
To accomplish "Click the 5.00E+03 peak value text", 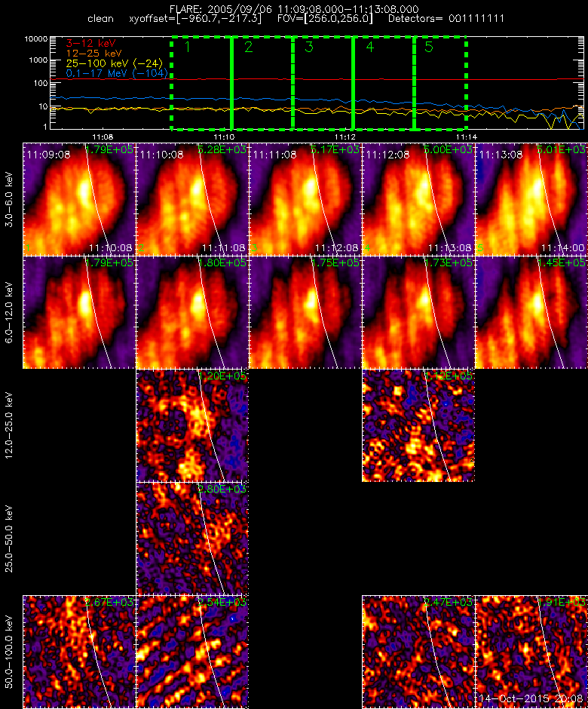I will tap(448, 149).
